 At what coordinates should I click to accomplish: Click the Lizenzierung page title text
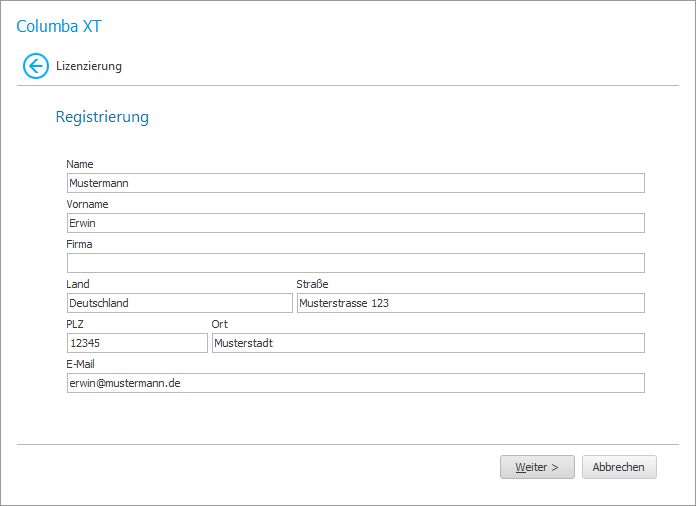(x=89, y=67)
